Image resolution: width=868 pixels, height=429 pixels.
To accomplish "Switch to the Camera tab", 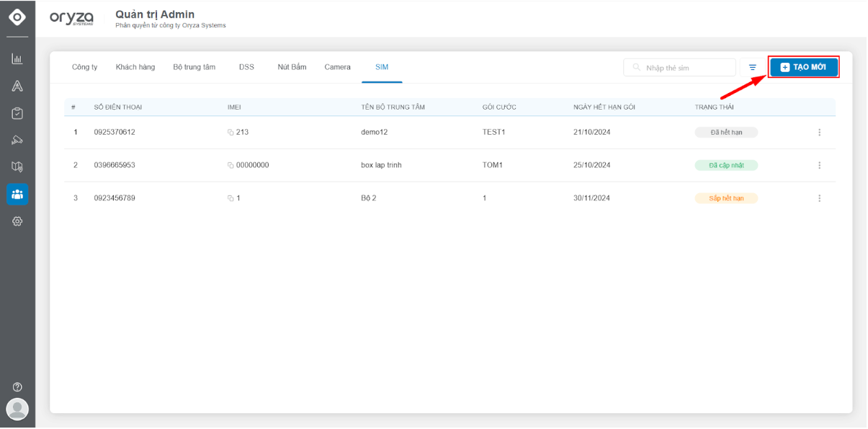I will [337, 67].
